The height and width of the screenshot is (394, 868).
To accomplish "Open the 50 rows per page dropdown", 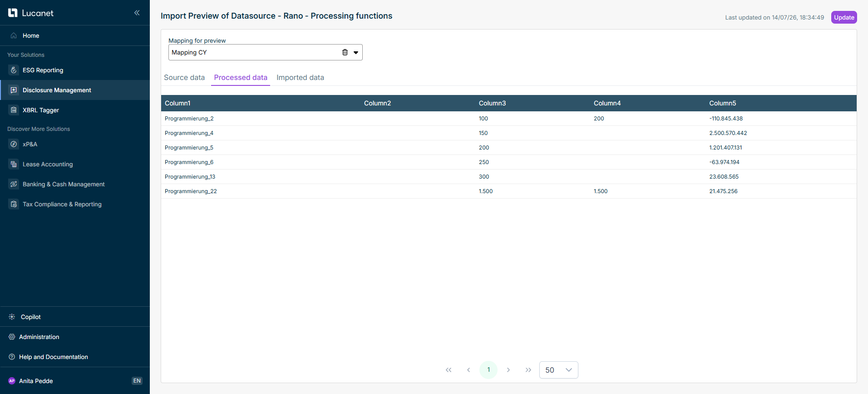I will [x=558, y=370].
